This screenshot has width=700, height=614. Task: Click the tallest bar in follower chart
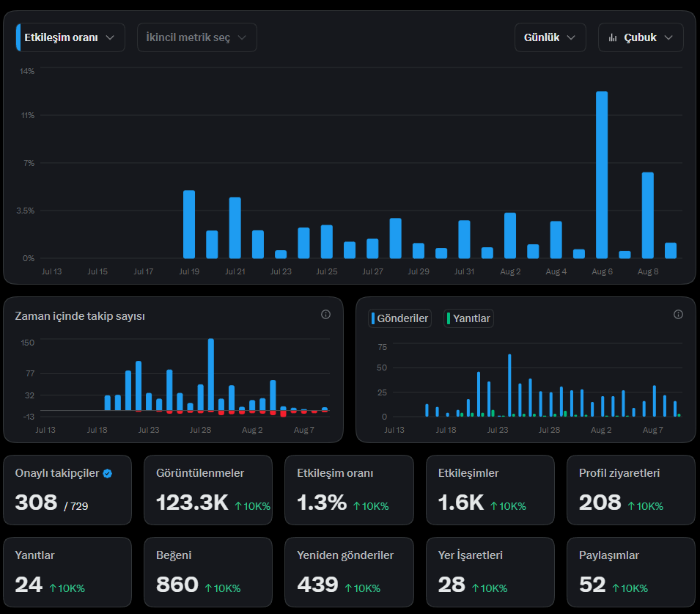[x=211, y=374]
